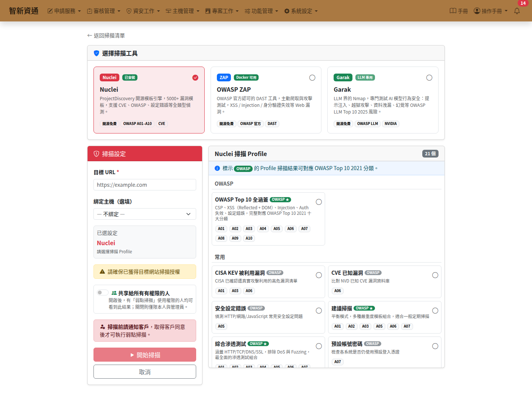Screen dimensions: 532x416
Task: Click the OWASP 官方 tag on ZAP card
Action: [250, 124]
